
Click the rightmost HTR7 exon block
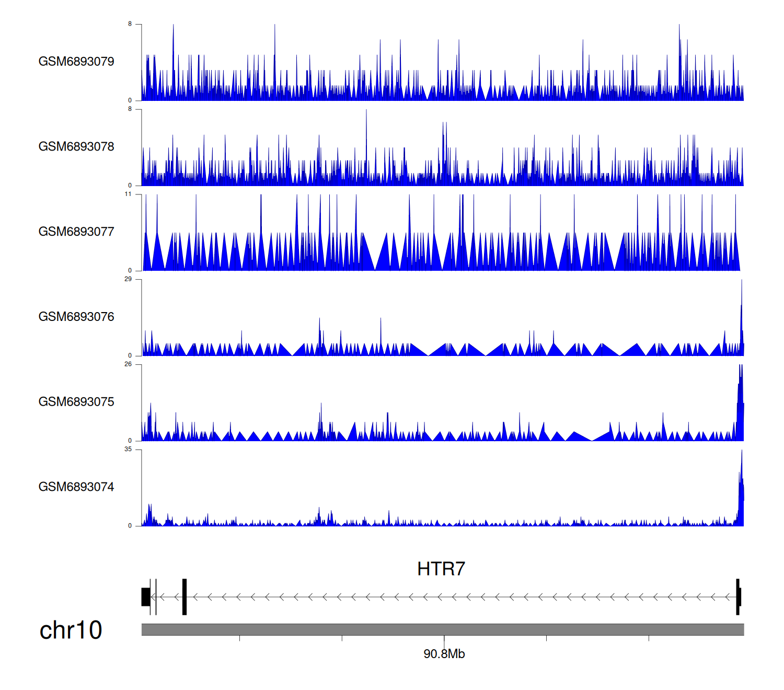[x=738, y=597]
